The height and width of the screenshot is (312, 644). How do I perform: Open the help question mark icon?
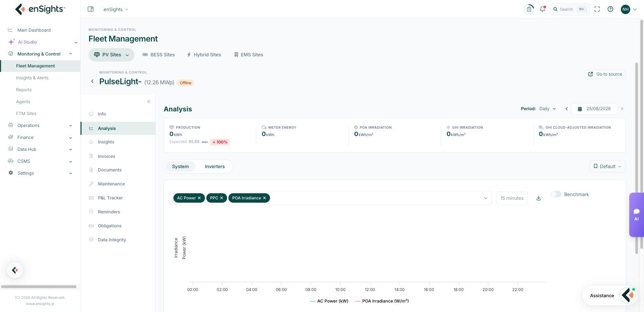coord(610,9)
